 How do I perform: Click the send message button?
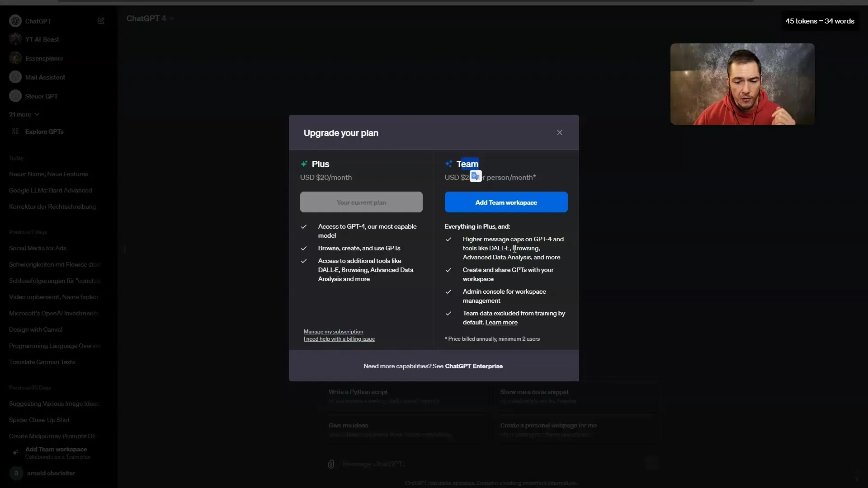651,463
